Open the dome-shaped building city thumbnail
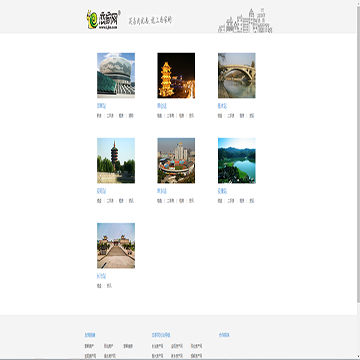 116,75
